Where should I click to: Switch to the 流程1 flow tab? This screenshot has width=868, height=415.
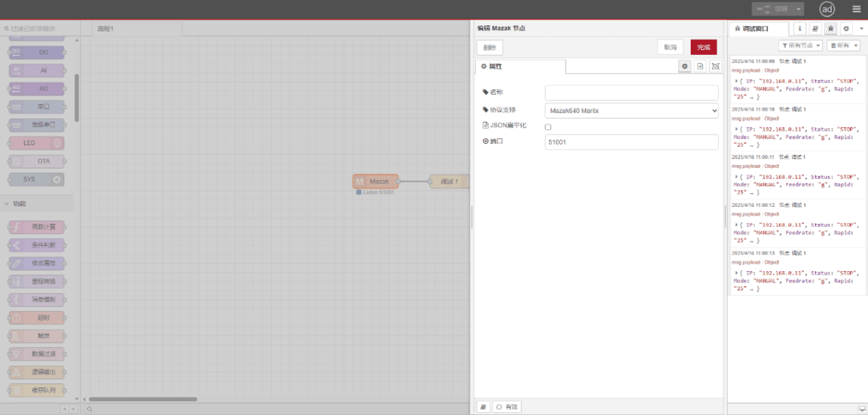[x=137, y=28]
